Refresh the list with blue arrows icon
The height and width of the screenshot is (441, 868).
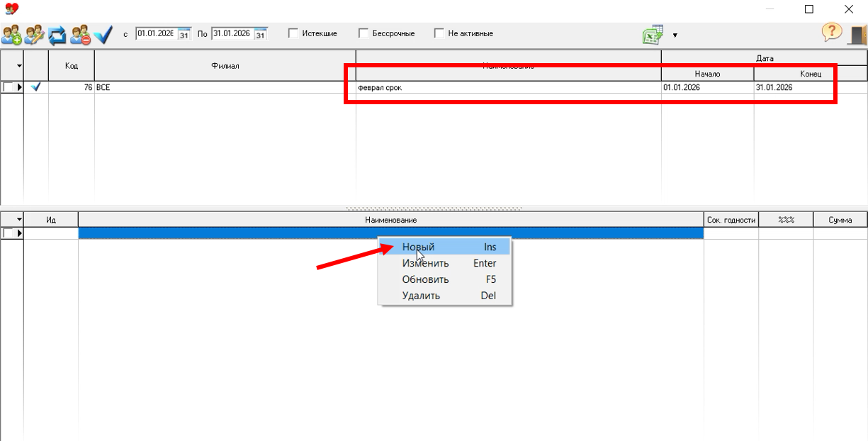pyautogui.click(x=57, y=34)
